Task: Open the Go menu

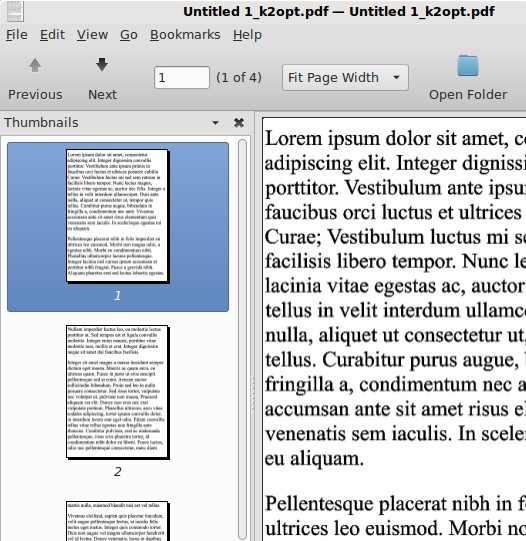Action: pyautogui.click(x=129, y=35)
